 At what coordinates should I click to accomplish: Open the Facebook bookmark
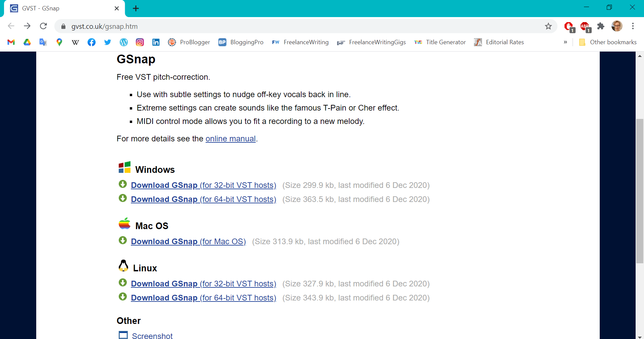click(x=92, y=42)
